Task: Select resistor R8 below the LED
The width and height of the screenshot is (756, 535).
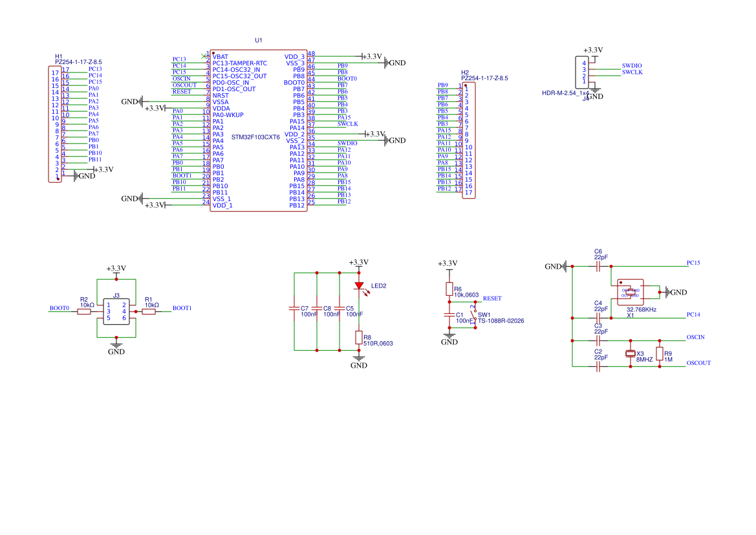Action: (359, 337)
